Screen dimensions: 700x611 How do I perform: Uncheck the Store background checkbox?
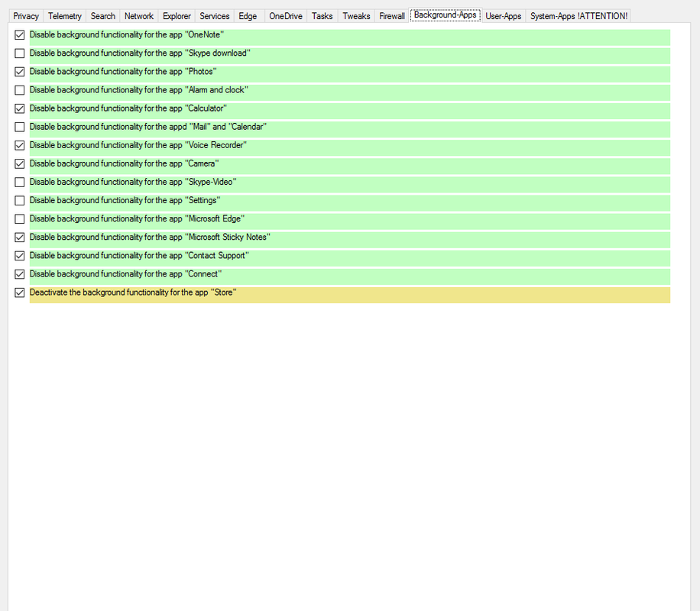tap(20, 293)
